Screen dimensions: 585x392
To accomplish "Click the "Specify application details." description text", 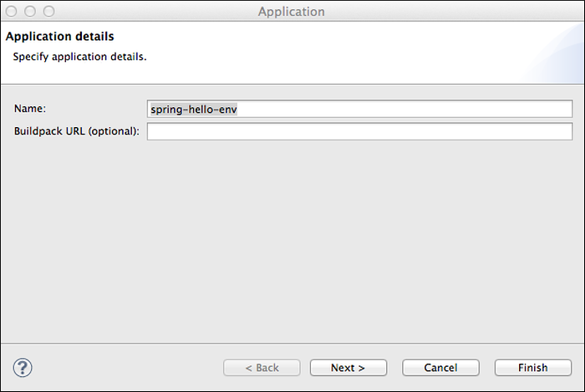I will pyautogui.click(x=79, y=57).
